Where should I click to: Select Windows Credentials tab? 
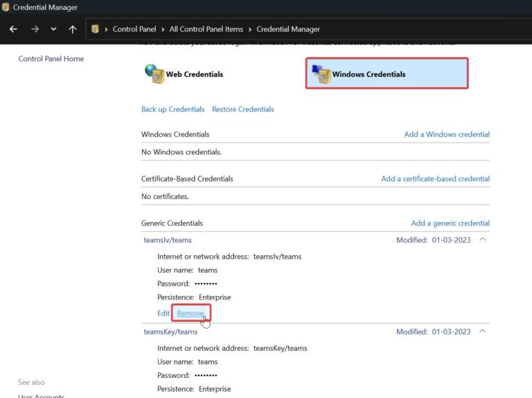369,74
